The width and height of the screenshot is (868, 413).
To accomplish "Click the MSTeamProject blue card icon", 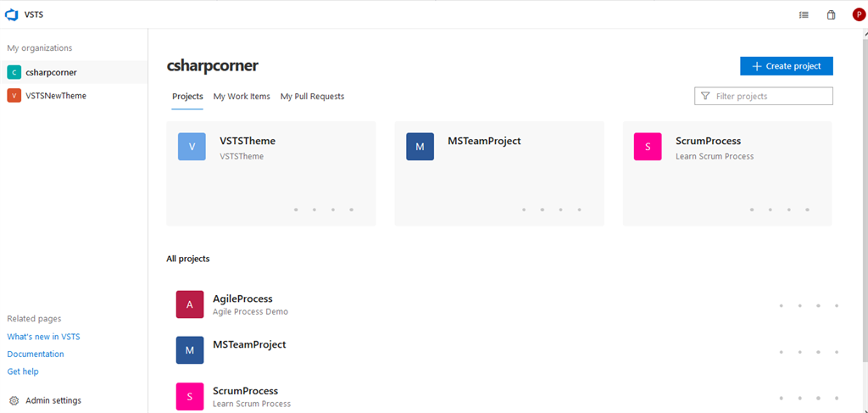I will point(420,147).
